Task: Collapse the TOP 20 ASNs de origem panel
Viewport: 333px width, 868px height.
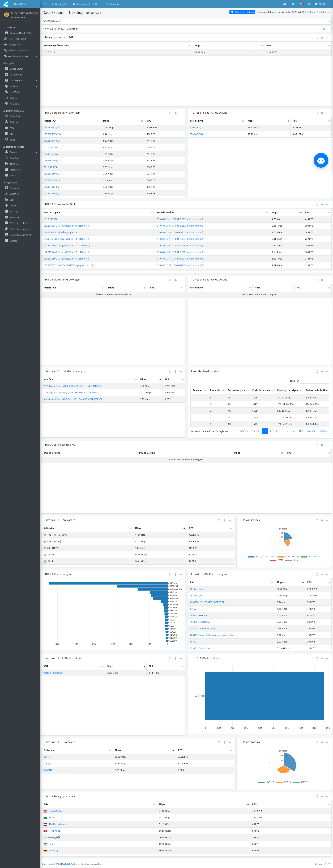Action: click(181, 574)
